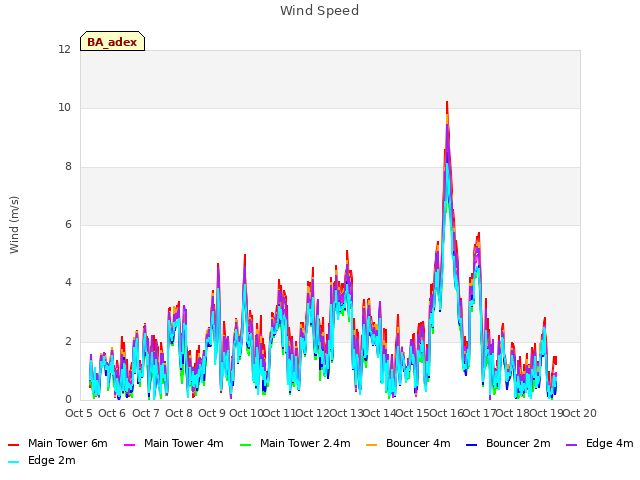Click the y-axis value 8

pos(68,167)
